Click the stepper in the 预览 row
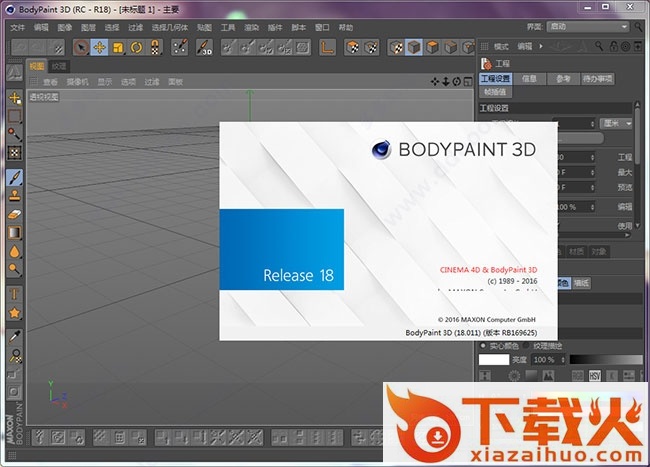The width and height of the screenshot is (650, 467). coord(592,187)
